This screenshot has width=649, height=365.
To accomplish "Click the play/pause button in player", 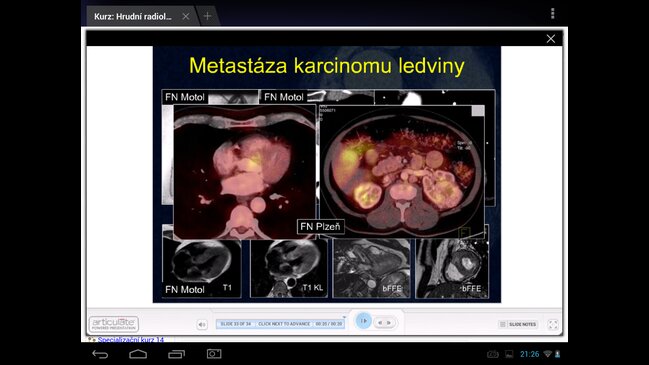I will tap(363, 321).
